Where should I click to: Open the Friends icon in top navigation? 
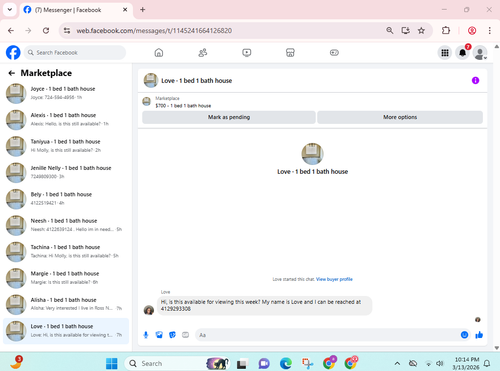tap(203, 53)
